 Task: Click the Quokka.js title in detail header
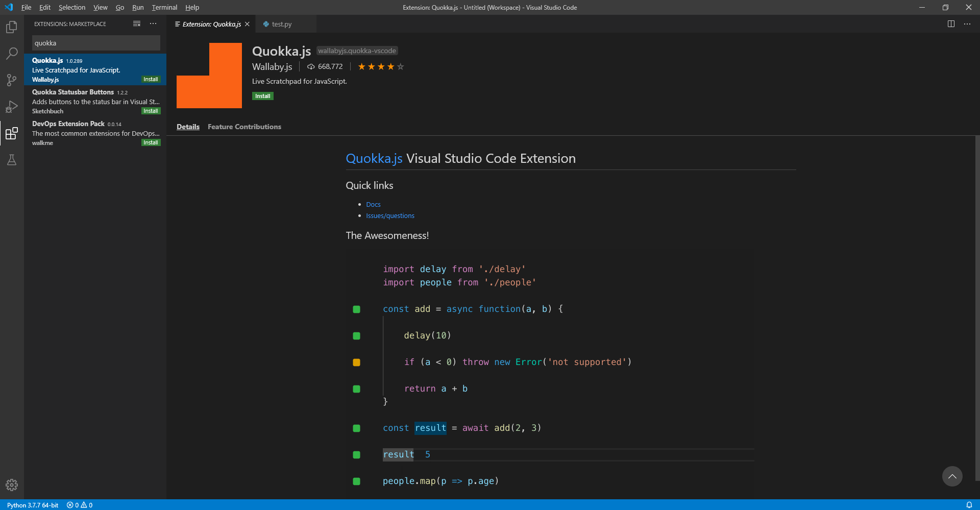pyautogui.click(x=281, y=51)
